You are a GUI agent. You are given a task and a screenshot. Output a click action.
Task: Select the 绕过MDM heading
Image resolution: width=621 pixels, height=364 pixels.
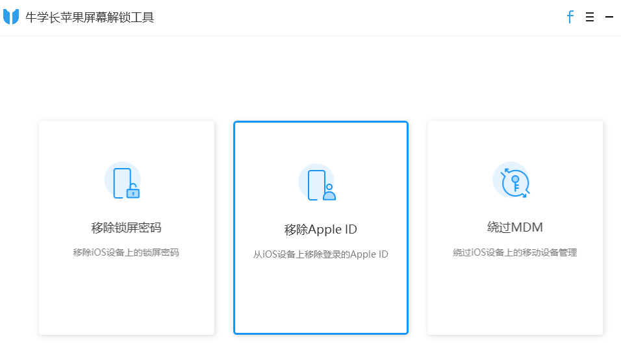pyautogui.click(x=514, y=228)
